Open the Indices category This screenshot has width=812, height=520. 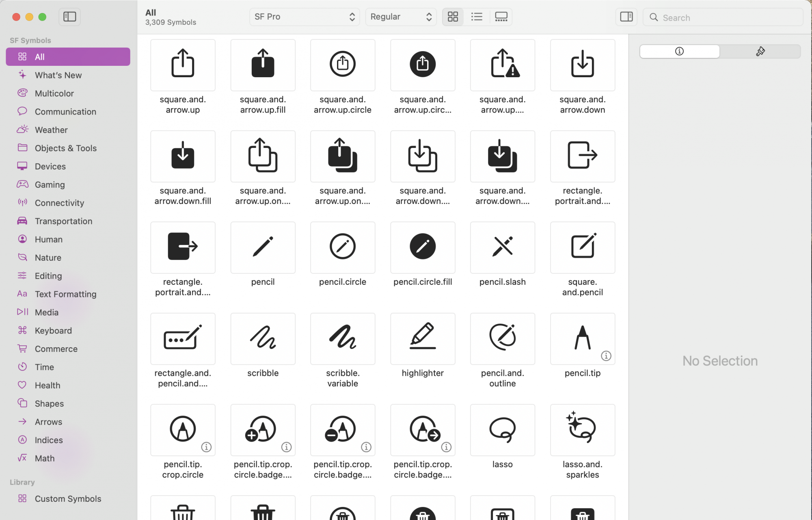pyautogui.click(x=68, y=440)
